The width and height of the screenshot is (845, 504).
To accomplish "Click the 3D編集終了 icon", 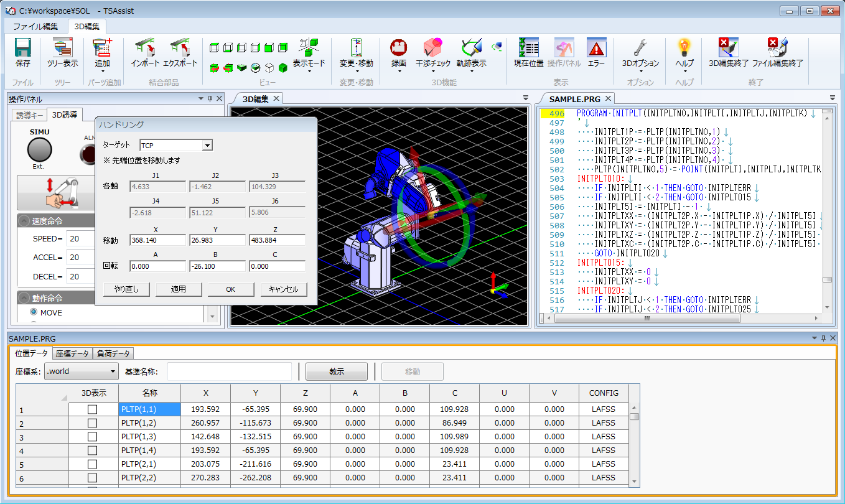I will [728, 49].
